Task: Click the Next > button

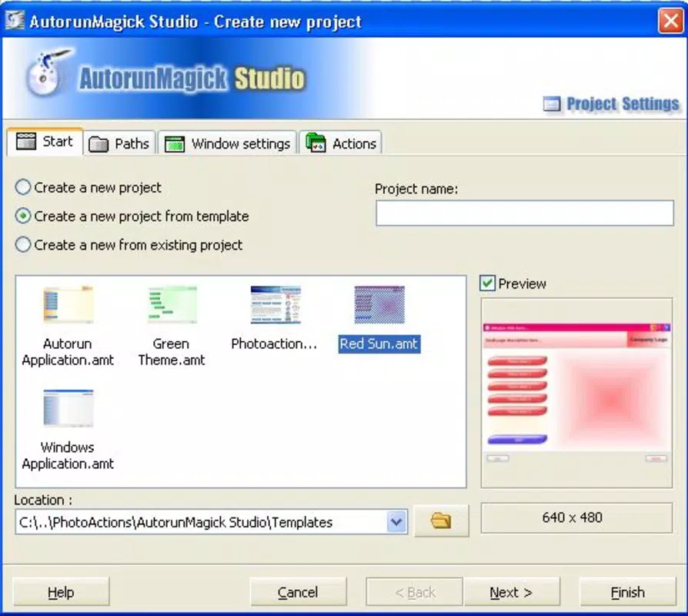Action: (512, 592)
